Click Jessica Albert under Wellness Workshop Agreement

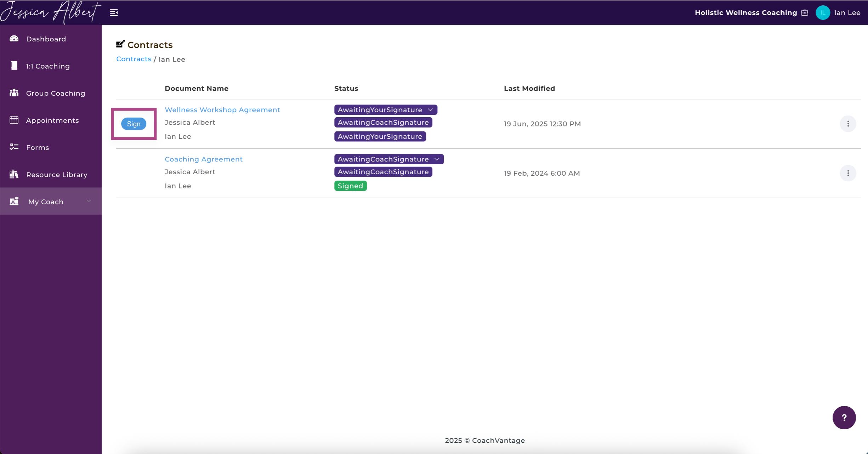coord(190,123)
